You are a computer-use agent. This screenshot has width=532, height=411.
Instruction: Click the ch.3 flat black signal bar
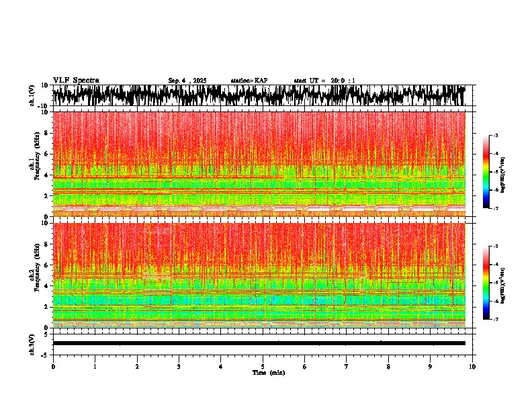pyautogui.click(x=259, y=343)
